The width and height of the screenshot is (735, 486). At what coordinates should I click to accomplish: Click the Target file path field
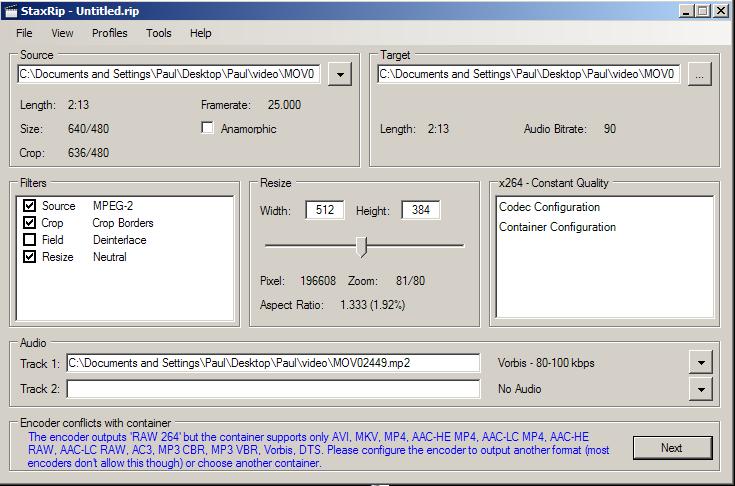pos(529,74)
